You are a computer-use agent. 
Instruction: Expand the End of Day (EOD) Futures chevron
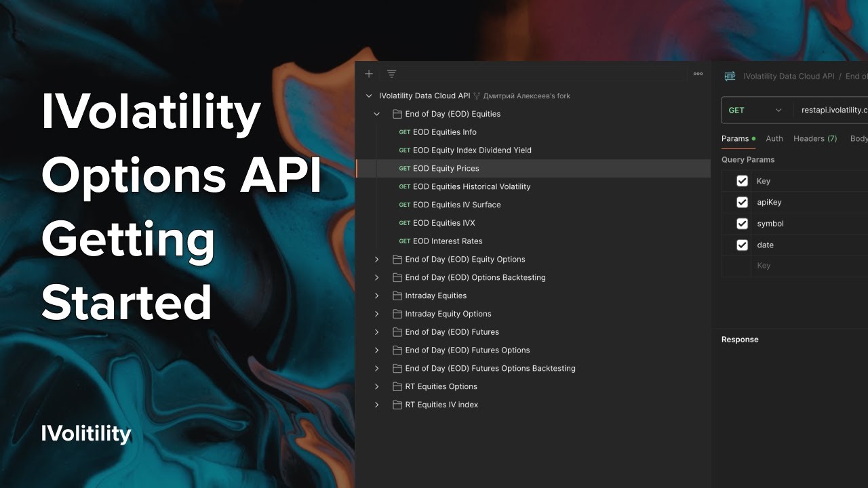pos(377,332)
